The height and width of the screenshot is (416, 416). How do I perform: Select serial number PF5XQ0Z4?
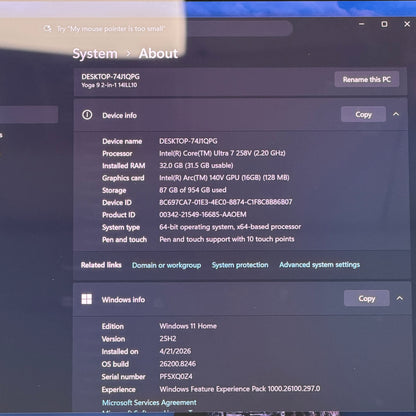(176, 376)
